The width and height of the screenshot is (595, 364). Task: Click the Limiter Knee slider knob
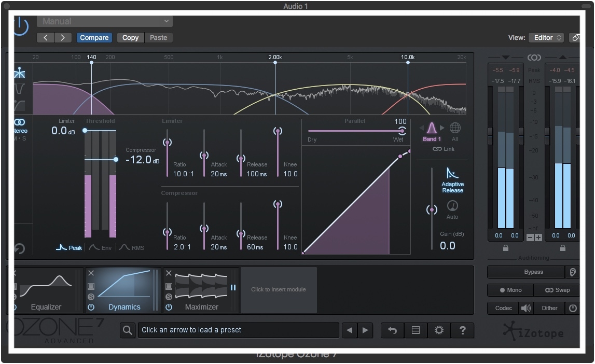pos(278,131)
